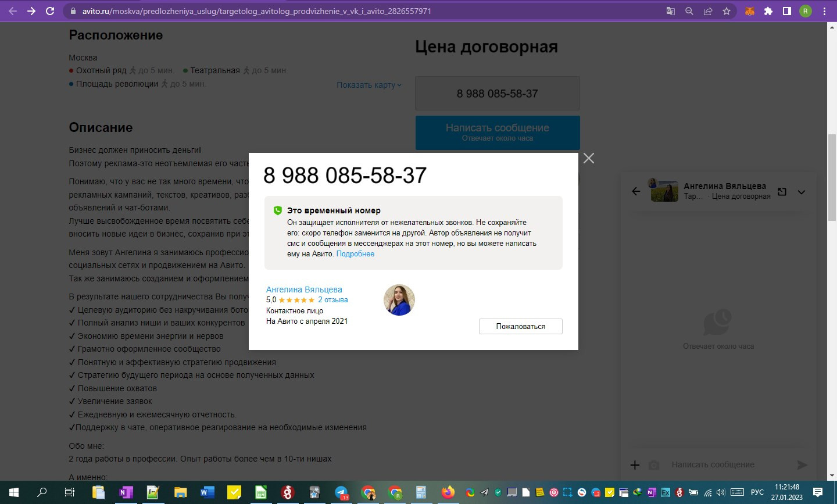Open LibreOffice Calc from the taskbar
The image size is (837, 504).
pos(261,492)
